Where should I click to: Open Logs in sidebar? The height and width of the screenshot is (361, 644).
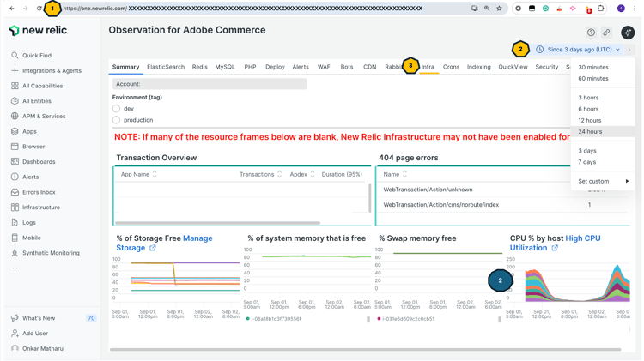tap(23, 222)
